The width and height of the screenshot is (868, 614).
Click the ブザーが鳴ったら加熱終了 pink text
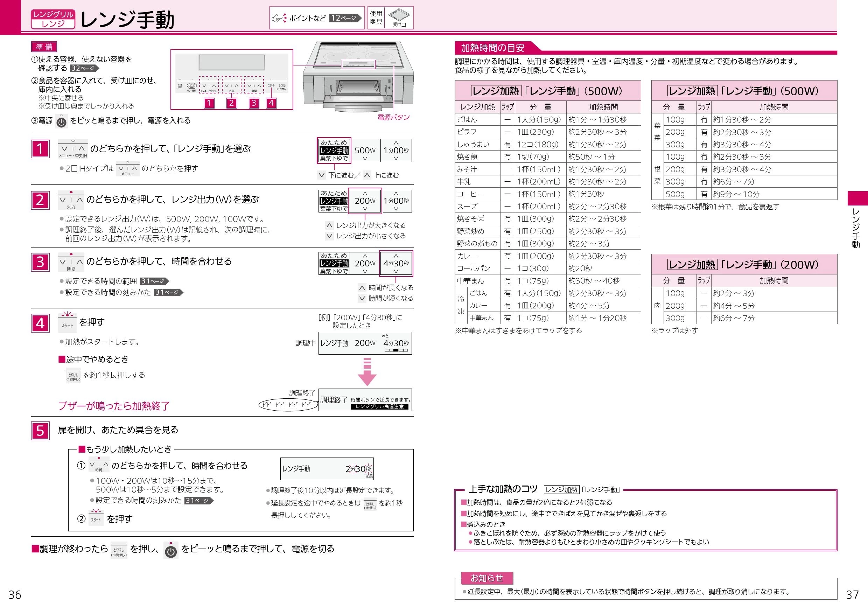(x=114, y=406)
